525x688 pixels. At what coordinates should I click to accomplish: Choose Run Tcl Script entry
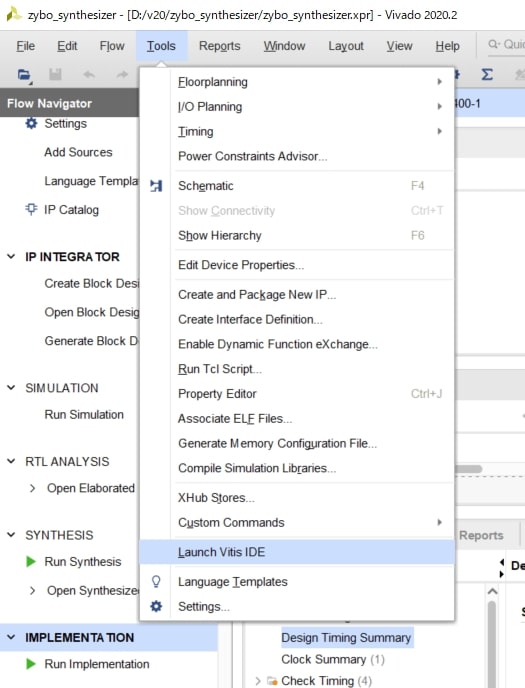(x=297, y=369)
